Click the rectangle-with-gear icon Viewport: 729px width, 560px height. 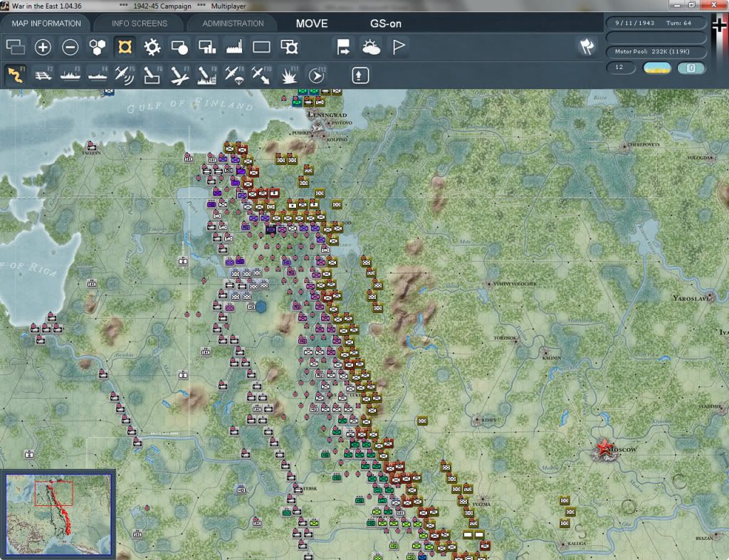coord(289,47)
